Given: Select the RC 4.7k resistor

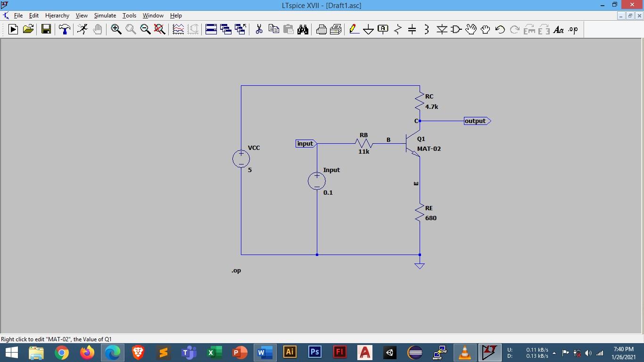Looking at the screenshot, I should [419, 100].
